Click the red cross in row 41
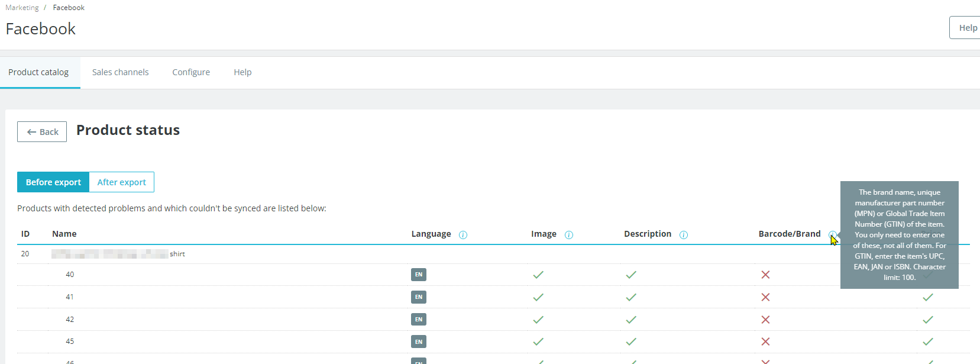 click(765, 297)
